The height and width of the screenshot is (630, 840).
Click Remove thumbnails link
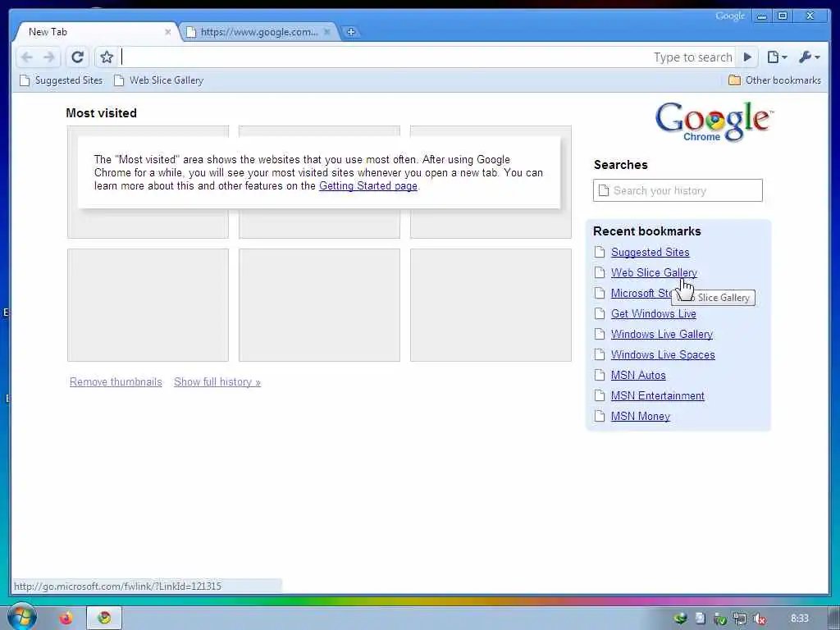(x=116, y=382)
